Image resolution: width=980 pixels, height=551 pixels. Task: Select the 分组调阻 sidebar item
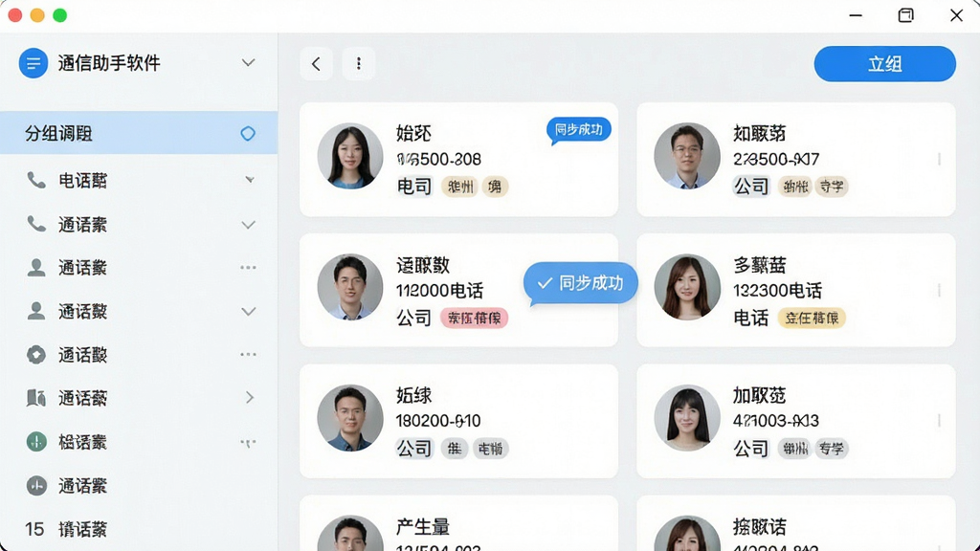coord(139,133)
